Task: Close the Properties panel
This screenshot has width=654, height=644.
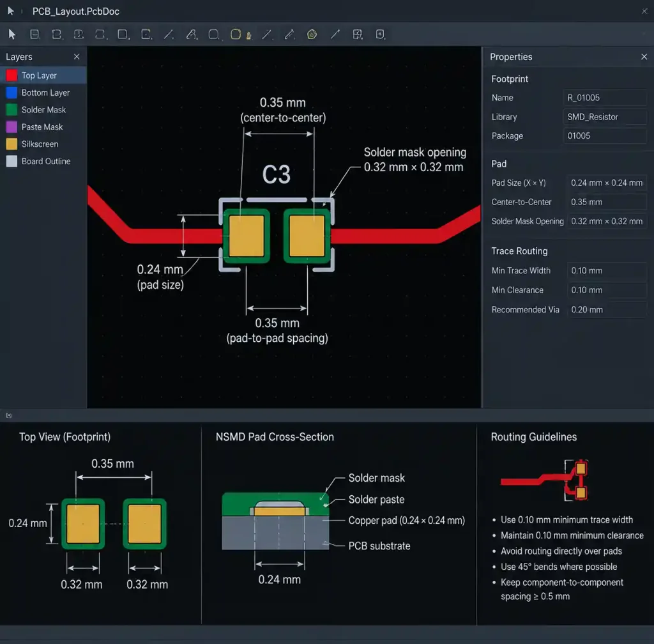Action: (x=644, y=56)
